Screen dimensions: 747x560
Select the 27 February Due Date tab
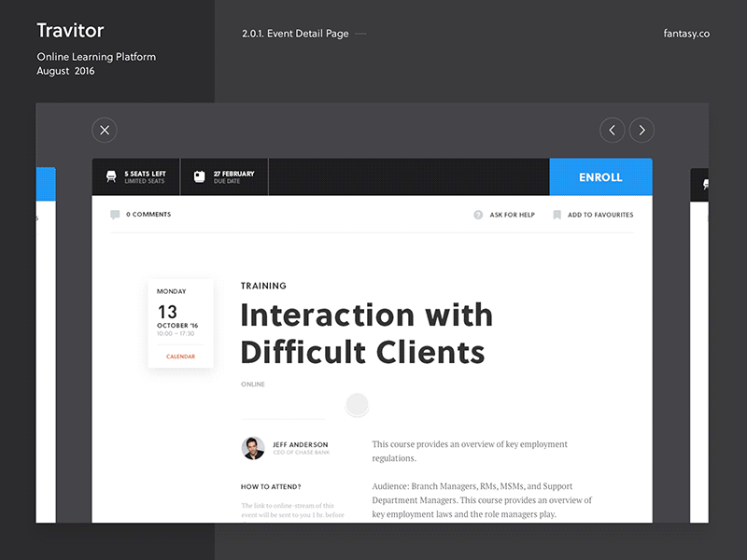click(x=224, y=176)
